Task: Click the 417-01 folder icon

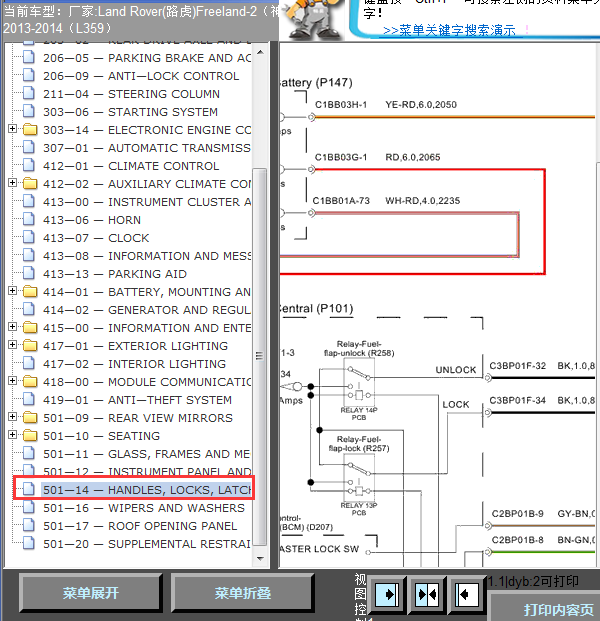Action: point(30,345)
